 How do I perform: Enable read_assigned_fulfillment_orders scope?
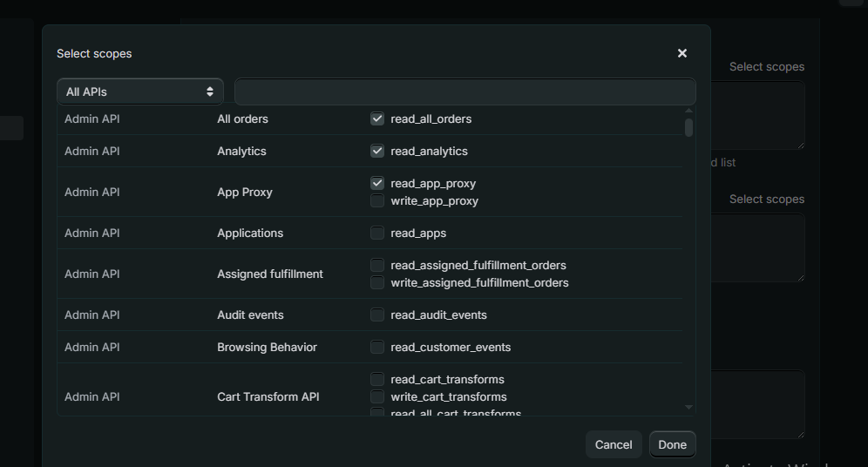(377, 265)
